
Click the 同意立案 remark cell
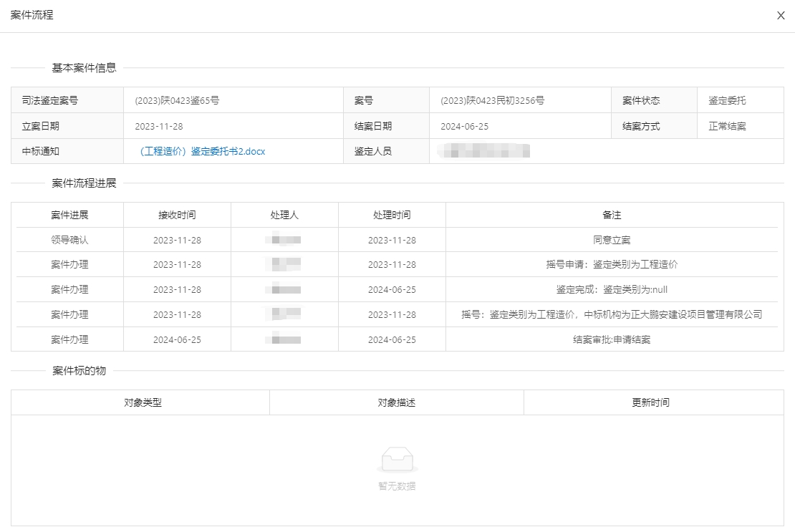tap(612, 240)
